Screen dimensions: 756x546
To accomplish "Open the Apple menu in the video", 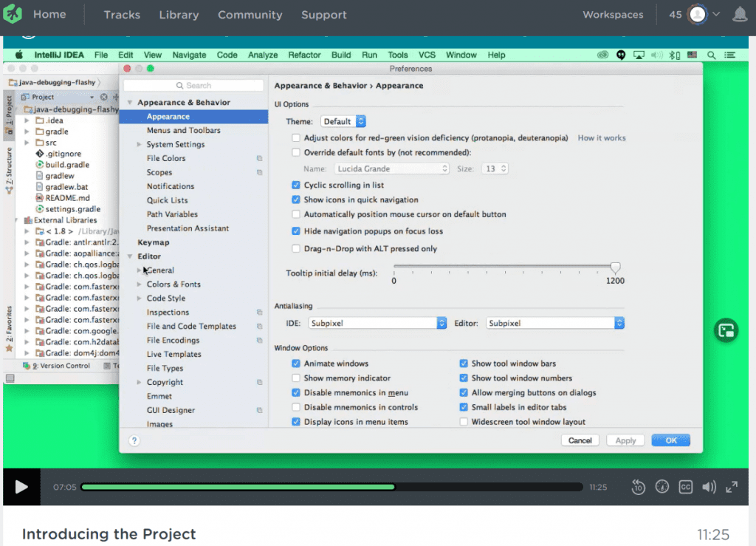I will click(x=19, y=55).
